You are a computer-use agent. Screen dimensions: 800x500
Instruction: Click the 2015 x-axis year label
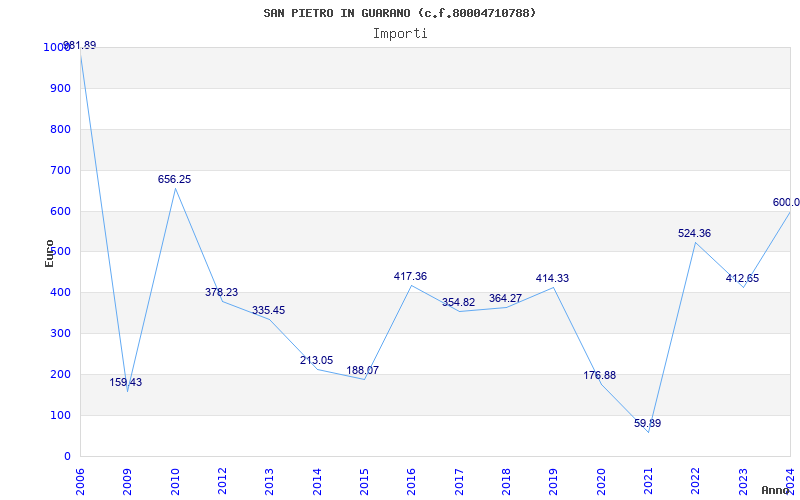pyautogui.click(x=364, y=482)
